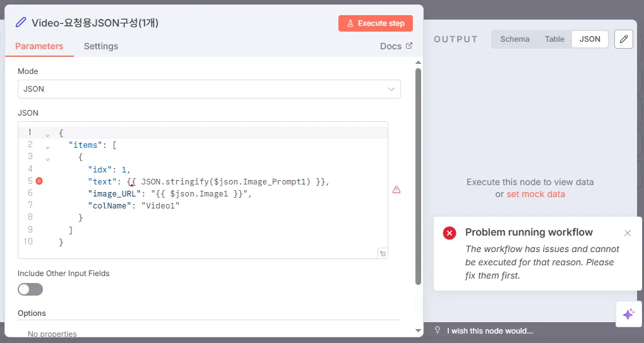Click the red warning triangle beside the JSON editor
Image resolution: width=644 pixels, height=343 pixels.
point(397,190)
